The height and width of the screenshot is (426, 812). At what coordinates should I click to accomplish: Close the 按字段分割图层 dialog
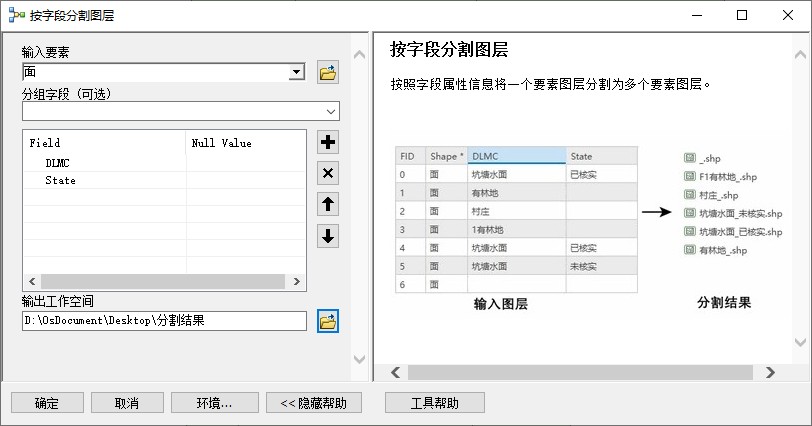(788, 15)
